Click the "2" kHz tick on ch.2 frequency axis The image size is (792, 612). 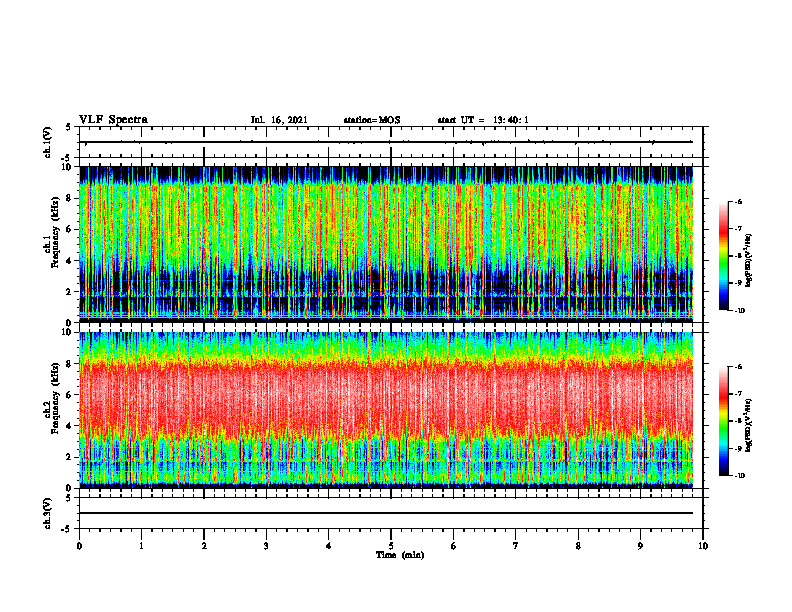(71, 457)
